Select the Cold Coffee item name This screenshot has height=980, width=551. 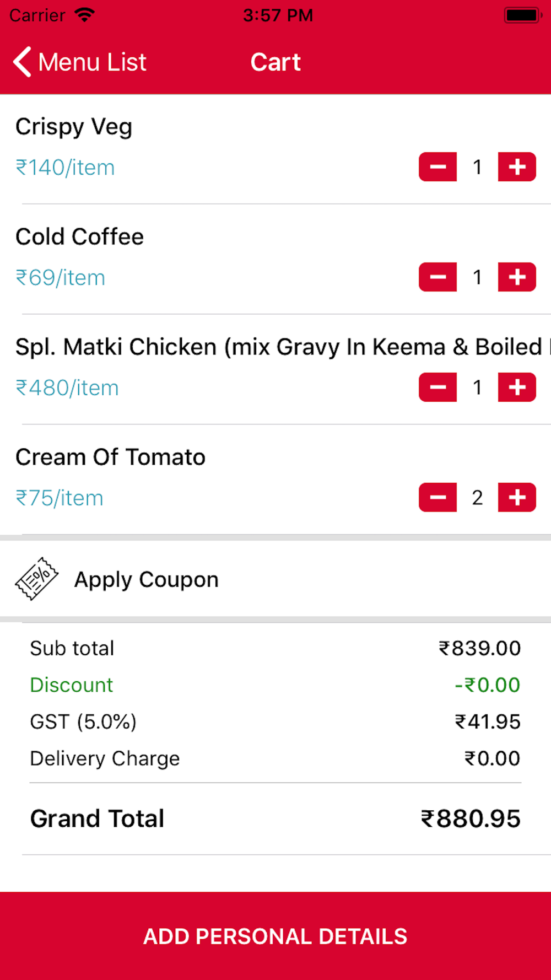click(x=80, y=237)
